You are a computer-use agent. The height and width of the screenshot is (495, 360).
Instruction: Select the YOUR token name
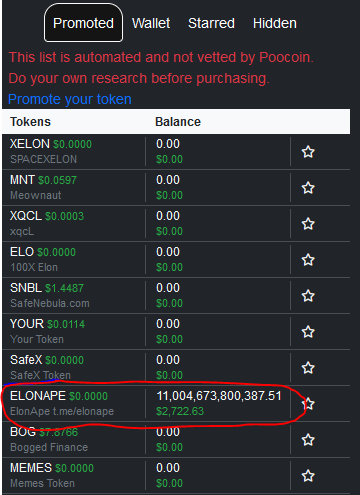[x=27, y=324]
